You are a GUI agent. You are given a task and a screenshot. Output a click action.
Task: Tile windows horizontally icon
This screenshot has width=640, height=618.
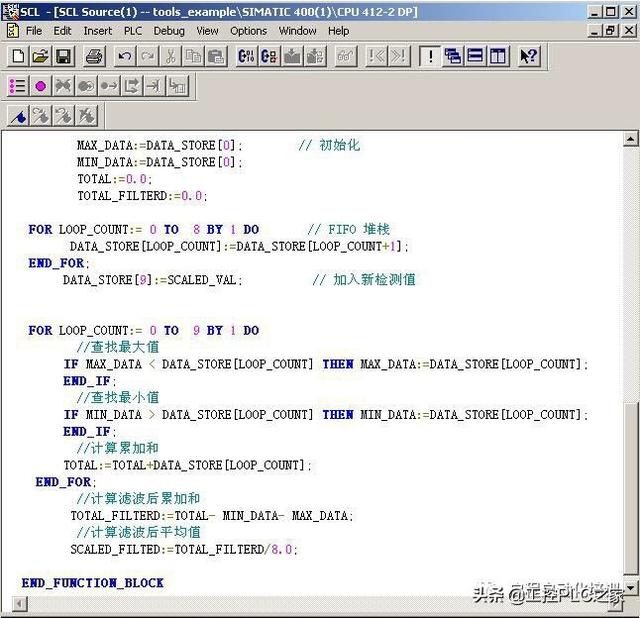pyautogui.click(x=475, y=56)
